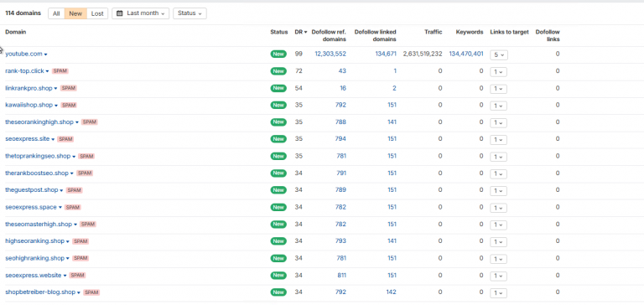
Task: Open the youtube.com domain link
Action: (24, 54)
